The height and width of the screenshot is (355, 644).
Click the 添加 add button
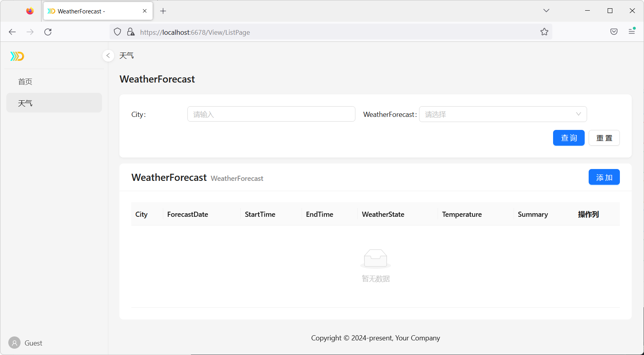click(x=604, y=177)
